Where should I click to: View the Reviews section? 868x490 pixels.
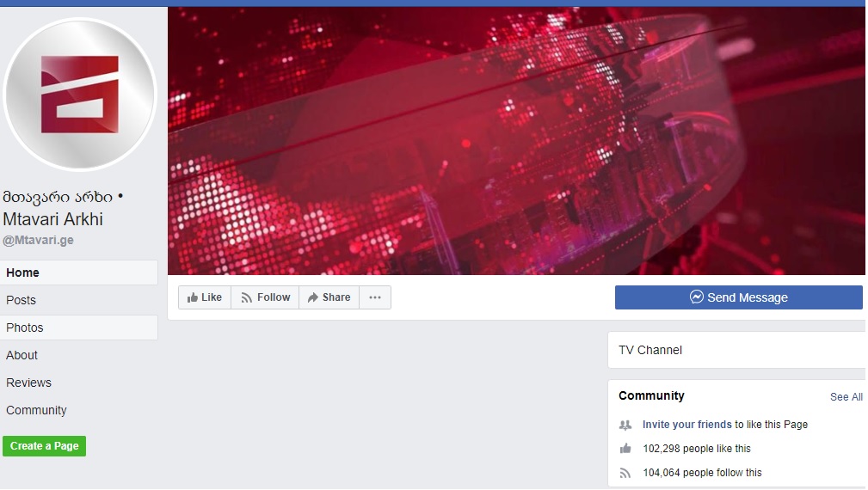(79, 383)
